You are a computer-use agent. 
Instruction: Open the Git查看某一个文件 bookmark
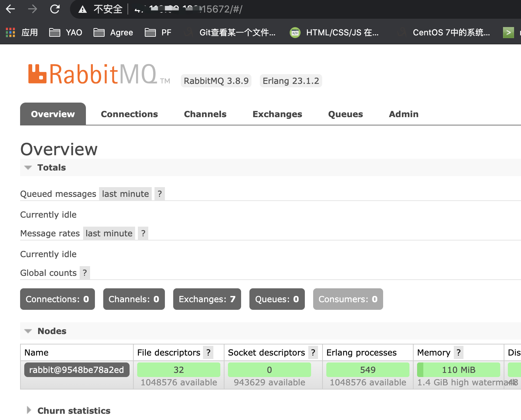coord(229,33)
